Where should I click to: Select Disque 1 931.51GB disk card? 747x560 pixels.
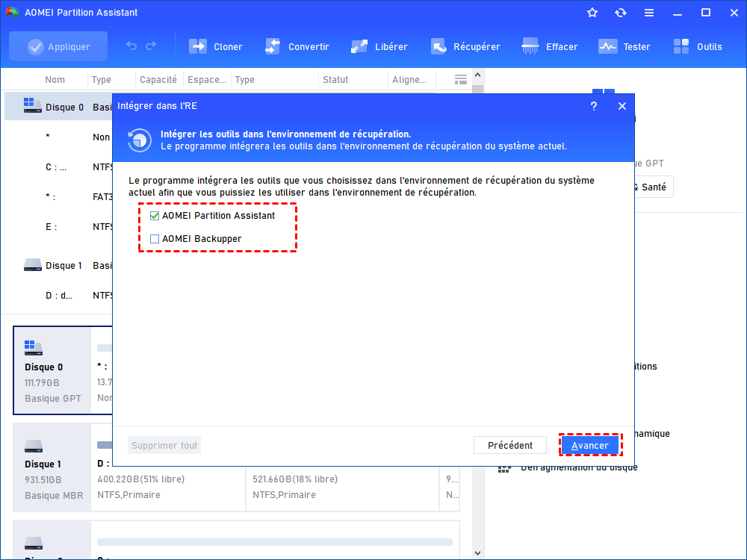tap(52, 467)
